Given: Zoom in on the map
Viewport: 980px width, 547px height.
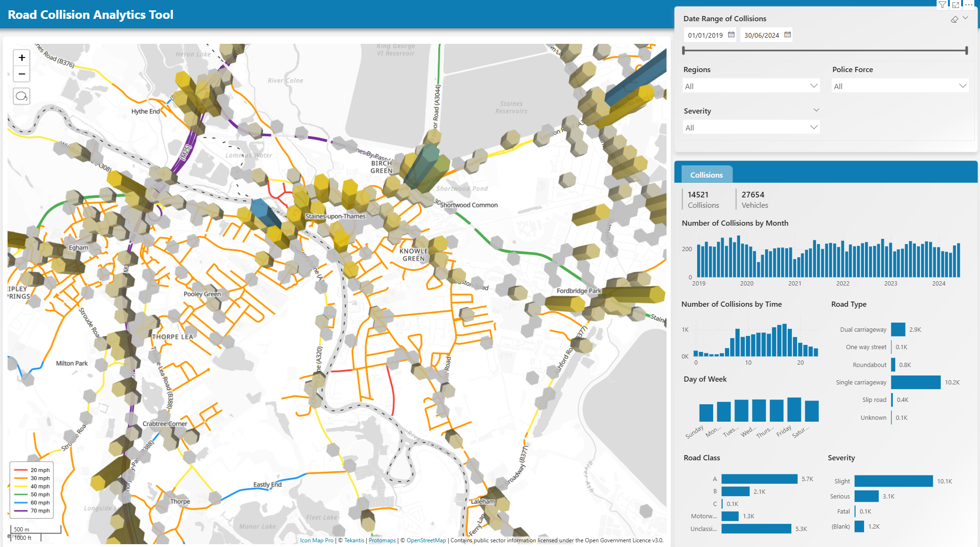Looking at the screenshot, I should click(22, 58).
